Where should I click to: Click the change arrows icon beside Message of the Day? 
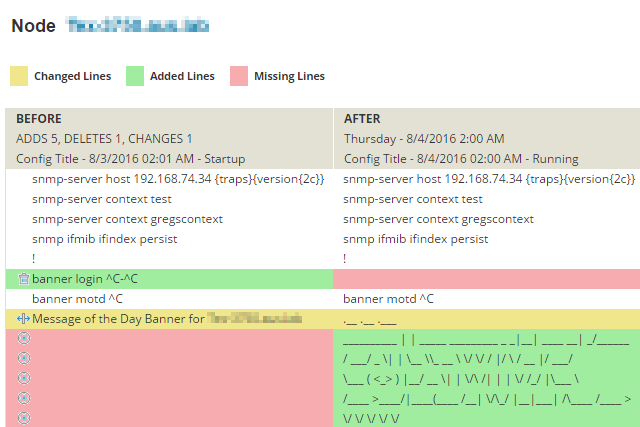tap(23, 319)
